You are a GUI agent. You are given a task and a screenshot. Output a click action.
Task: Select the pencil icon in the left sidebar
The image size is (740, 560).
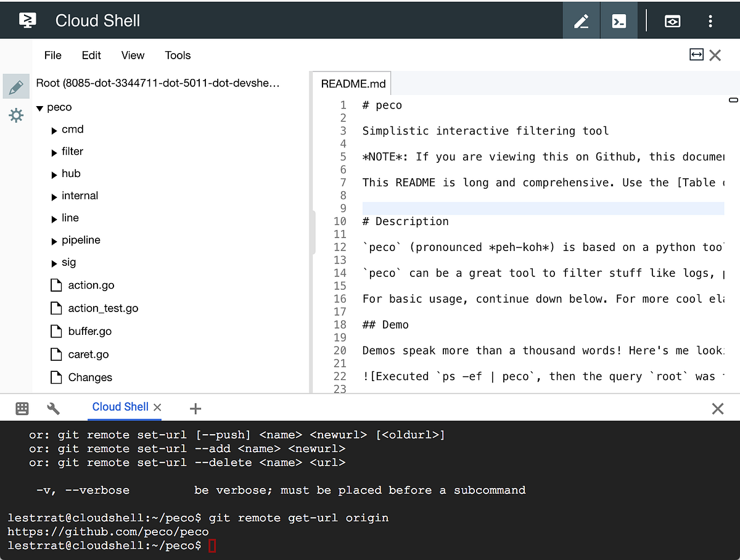[x=16, y=86]
